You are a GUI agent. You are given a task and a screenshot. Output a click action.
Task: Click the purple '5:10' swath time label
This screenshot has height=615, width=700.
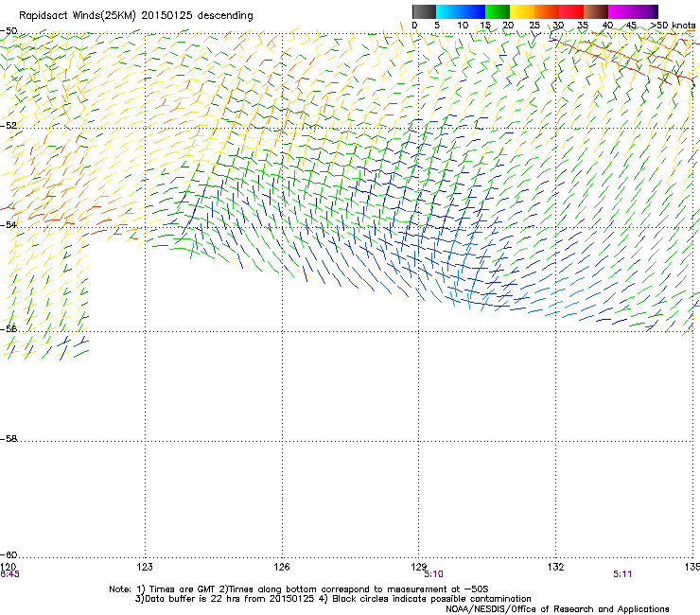[433, 574]
